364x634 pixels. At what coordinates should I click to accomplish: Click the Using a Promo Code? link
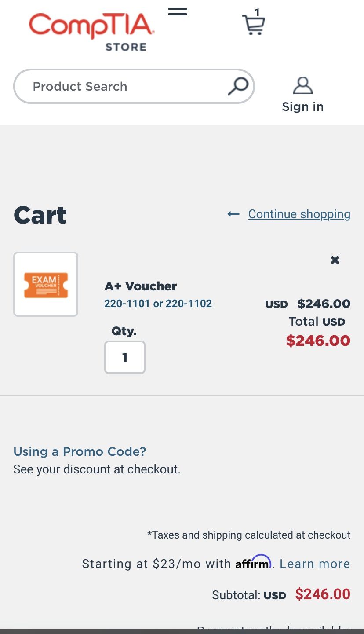tap(80, 451)
